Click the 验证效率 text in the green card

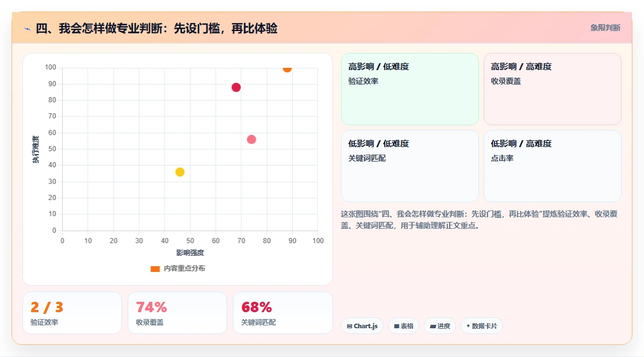click(x=363, y=81)
